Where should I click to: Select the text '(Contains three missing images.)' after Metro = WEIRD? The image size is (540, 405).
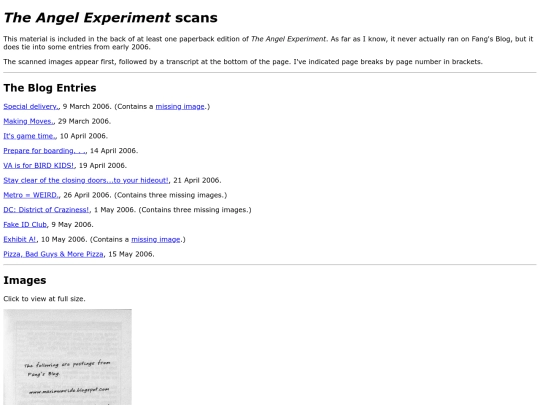click(x=170, y=195)
